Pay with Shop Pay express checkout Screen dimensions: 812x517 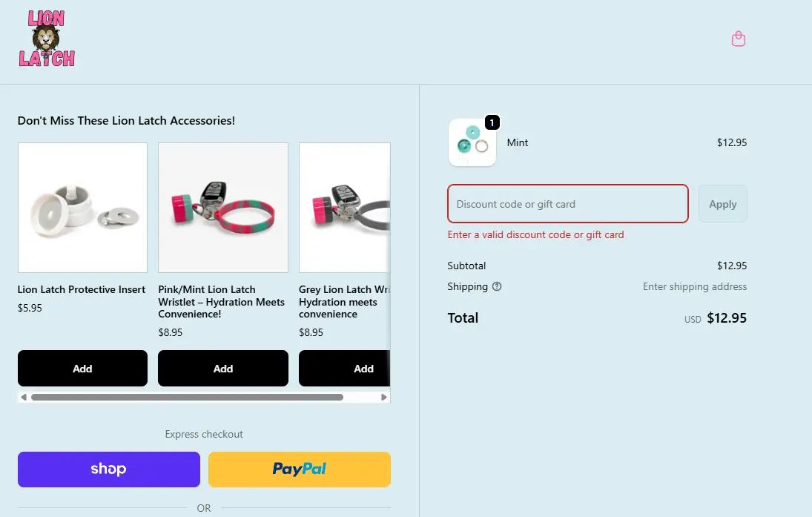(x=109, y=470)
